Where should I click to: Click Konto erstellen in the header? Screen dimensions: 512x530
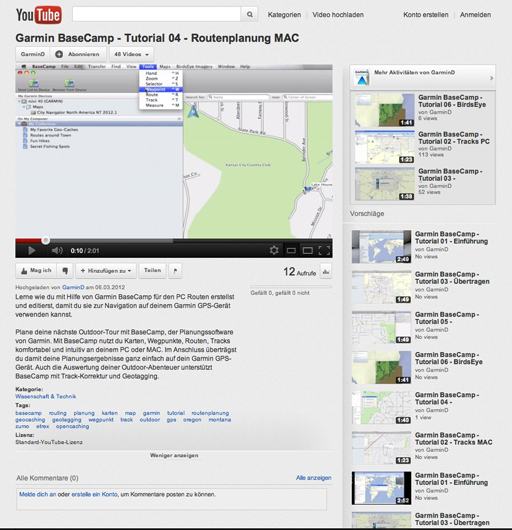425,15
